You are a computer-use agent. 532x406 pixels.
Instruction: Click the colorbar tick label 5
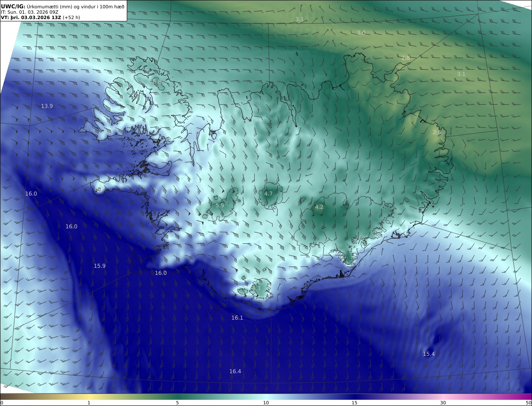coord(177,403)
